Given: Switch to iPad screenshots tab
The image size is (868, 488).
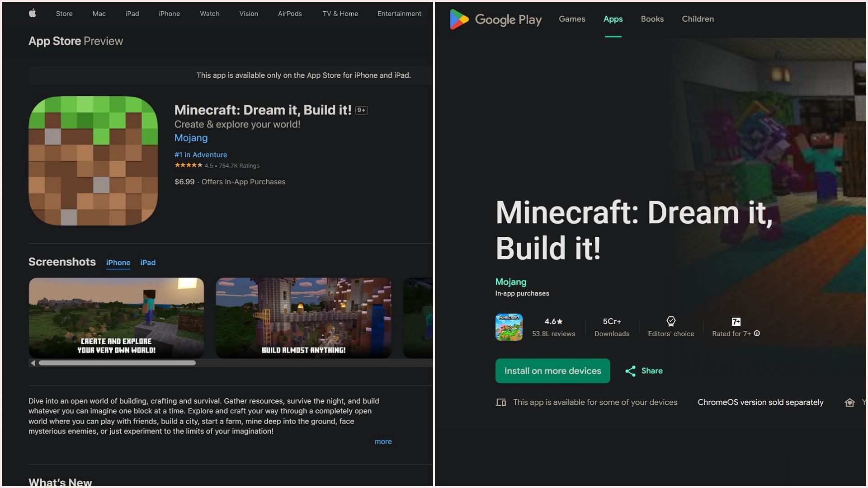Looking at the screenshot, I should pos(148,263).
